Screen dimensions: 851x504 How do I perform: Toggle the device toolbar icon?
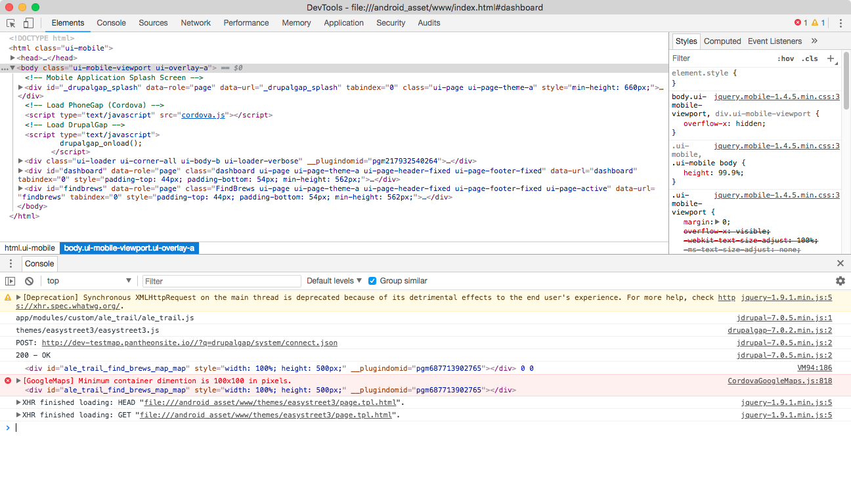(x=26, y=22)
